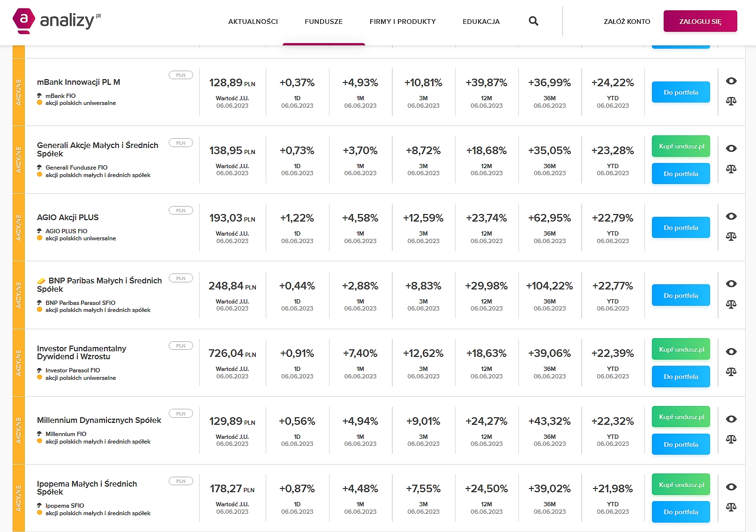The image size is (756, 532).
Task: Click PLN currency badge in mBank row
Action: point(181,75)
